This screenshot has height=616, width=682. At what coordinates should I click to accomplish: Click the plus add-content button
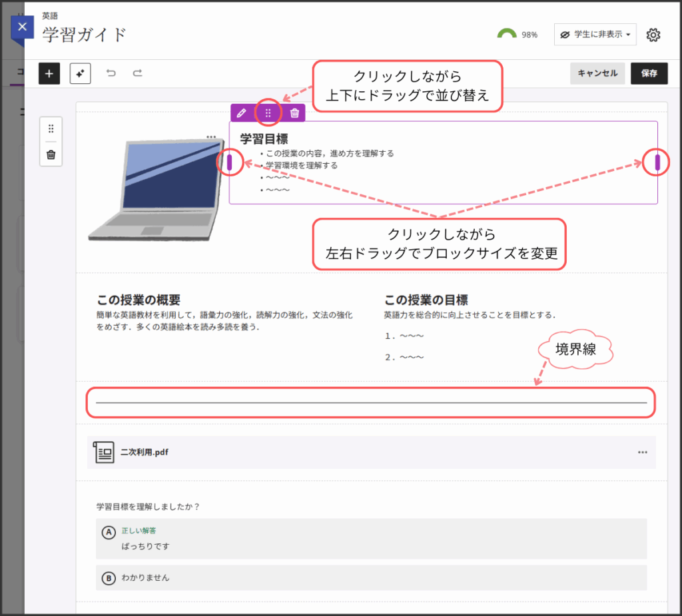coord(49,73)
